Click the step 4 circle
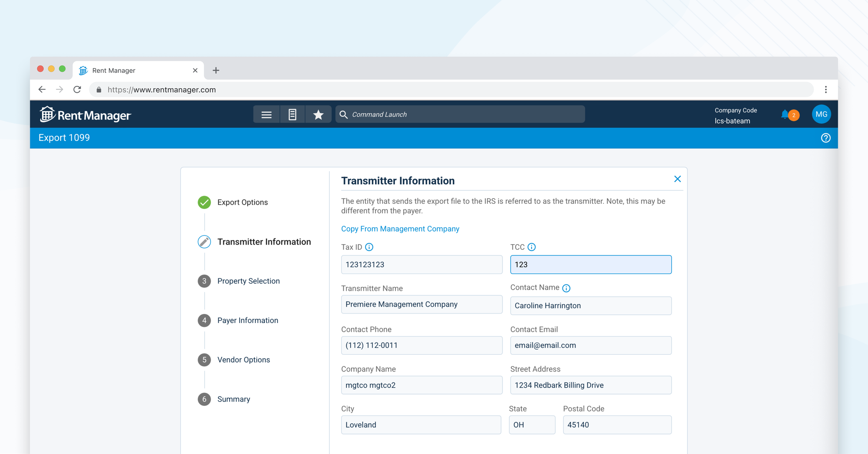The image size is (868, 454). click(x=204, y=320)
